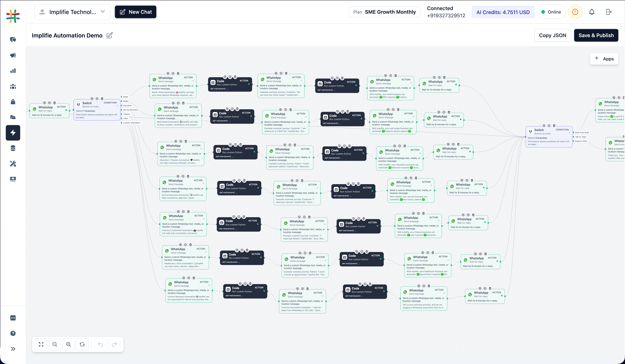Screen dimensions: 625x364
Task: Pause the leftmost WhatsApp Wait for reply node
Action: tap(49, 103)
